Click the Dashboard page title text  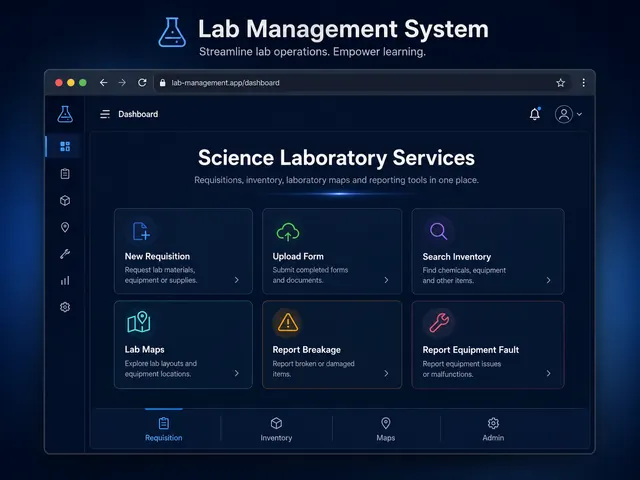click(x=138, y=114)
